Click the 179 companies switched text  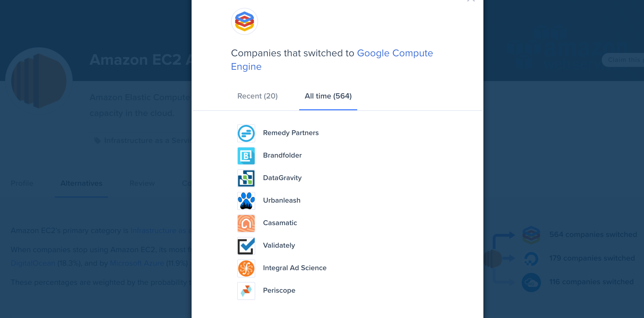592,258
